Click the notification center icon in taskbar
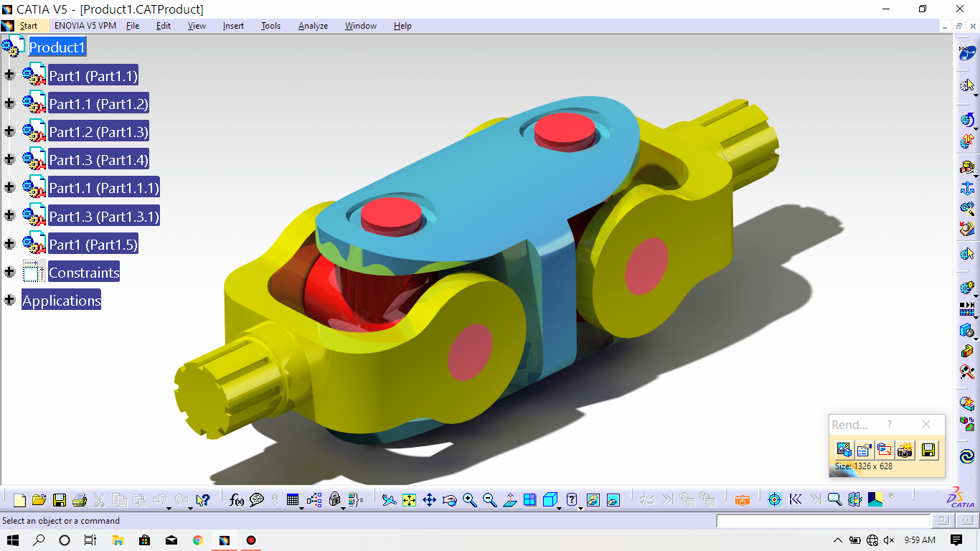 pos(956,540)
